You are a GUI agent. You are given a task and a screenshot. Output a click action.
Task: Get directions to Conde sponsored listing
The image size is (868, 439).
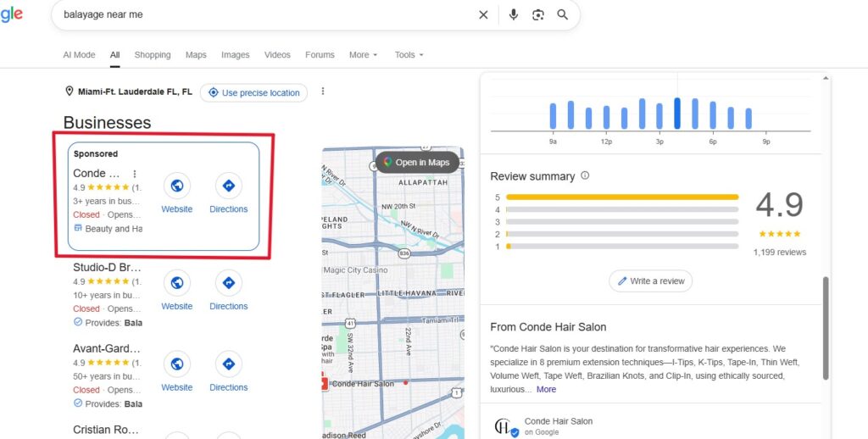[229, 186]
